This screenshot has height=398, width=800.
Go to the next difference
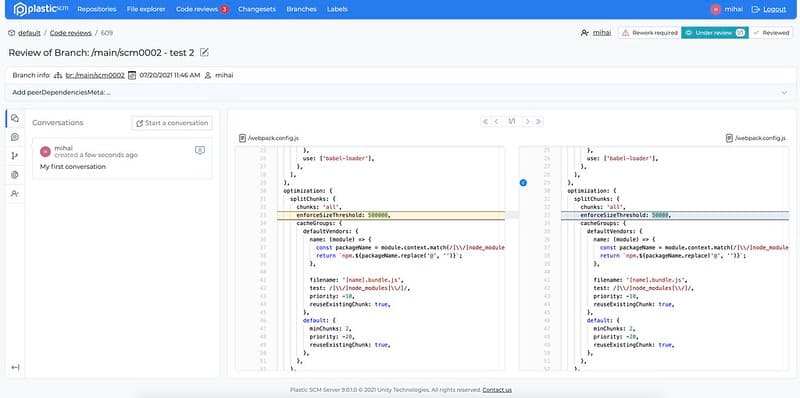(528, 121)
